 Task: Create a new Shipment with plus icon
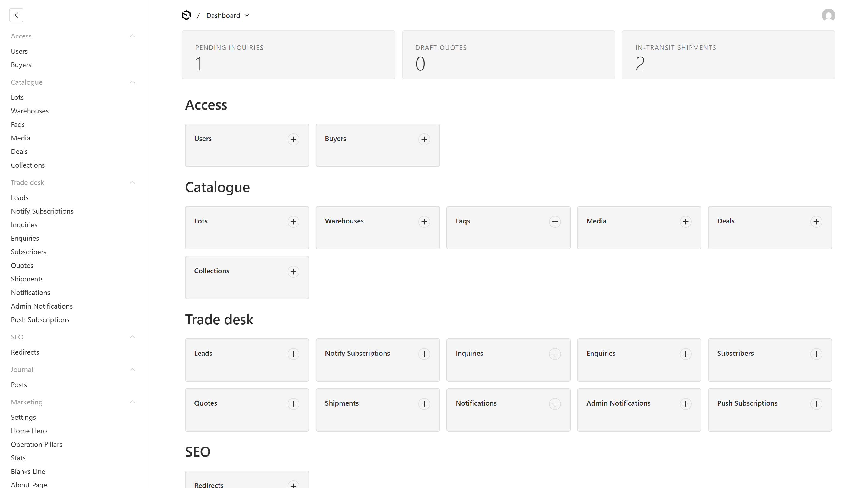pyautogui.click(x=424, y=404)
